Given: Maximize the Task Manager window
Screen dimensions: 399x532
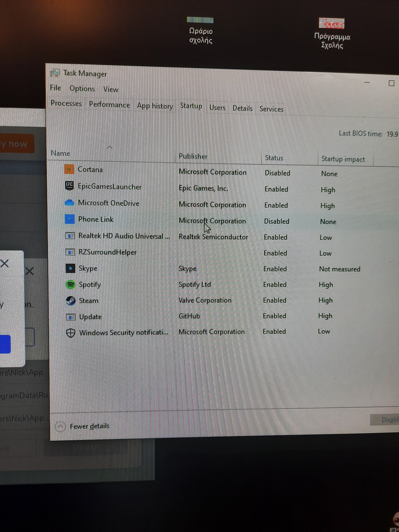Looking at the screenshot, I should tap(391, 83).
